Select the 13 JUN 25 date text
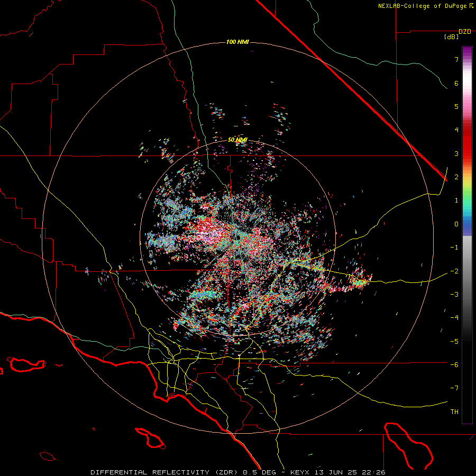This screenshot has height=476, width=476. click(x=335, y=472)
